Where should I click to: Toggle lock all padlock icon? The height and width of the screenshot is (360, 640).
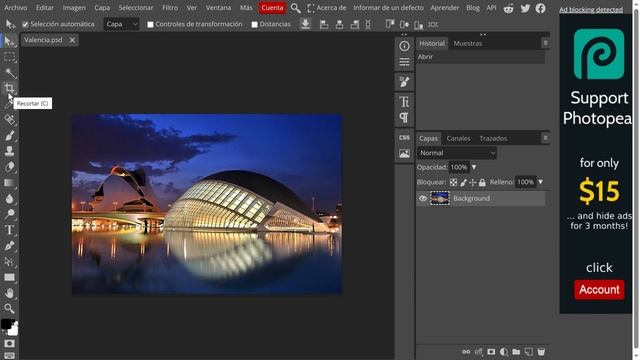pos(482,182)
